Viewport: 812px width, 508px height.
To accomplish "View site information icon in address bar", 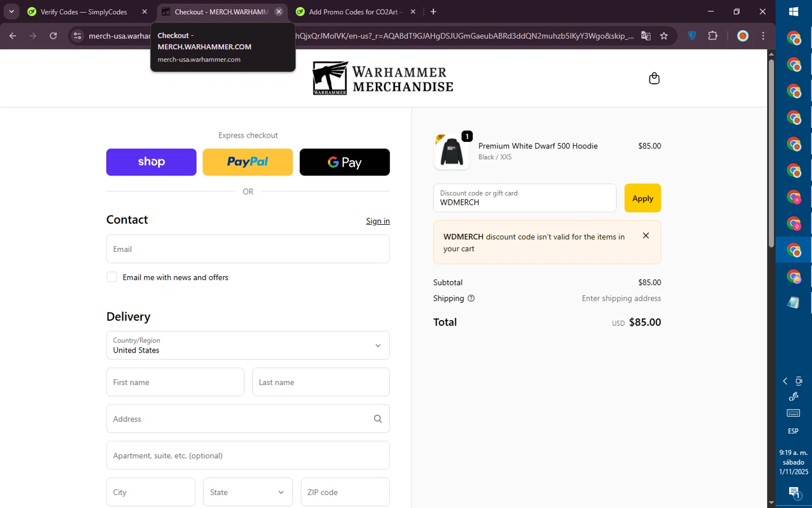I will pyautogui.click(x=77, y=36).
